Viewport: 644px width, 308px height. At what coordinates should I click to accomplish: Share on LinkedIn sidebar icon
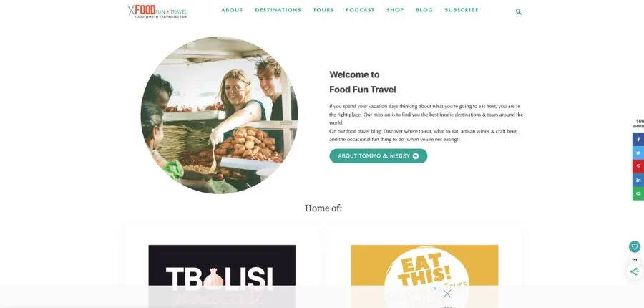click(x=638, y=180)
